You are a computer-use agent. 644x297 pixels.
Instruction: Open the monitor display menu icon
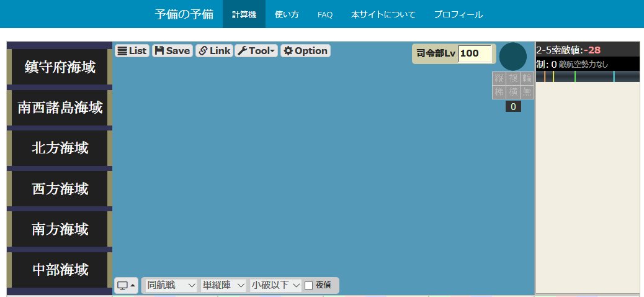coord(126,285)
